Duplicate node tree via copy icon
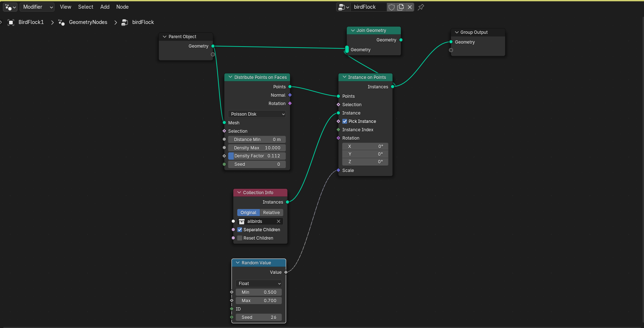This screenshot has width=644, height=328. click(400, 7)
